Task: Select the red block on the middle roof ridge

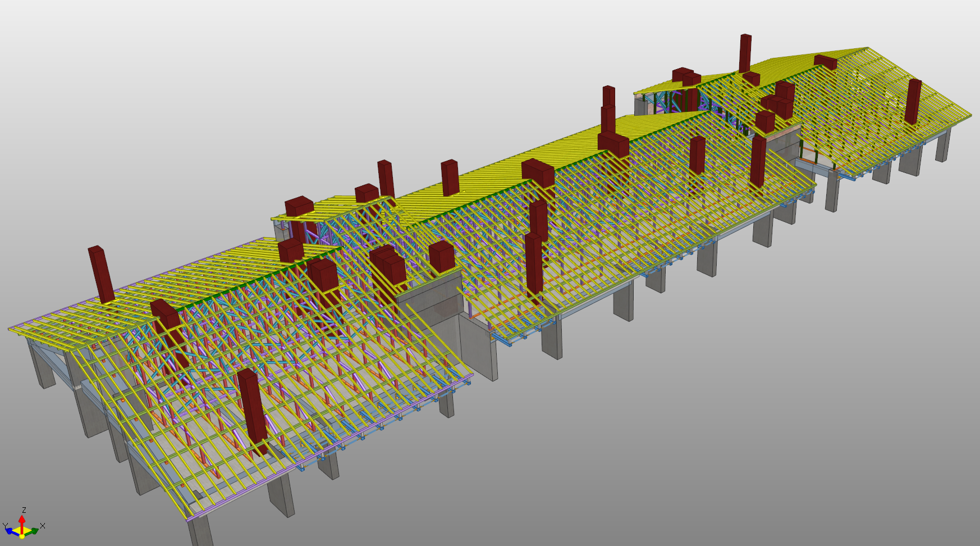Action: pyautogui.click(x=538, y=171)
